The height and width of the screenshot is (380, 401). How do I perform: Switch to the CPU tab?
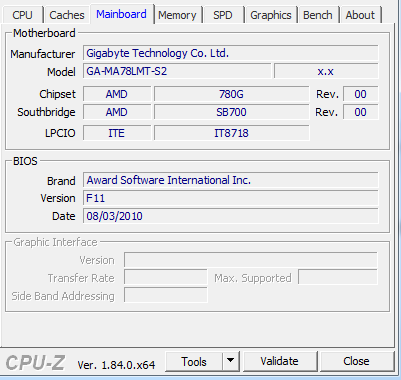click(x=23, y=15)
